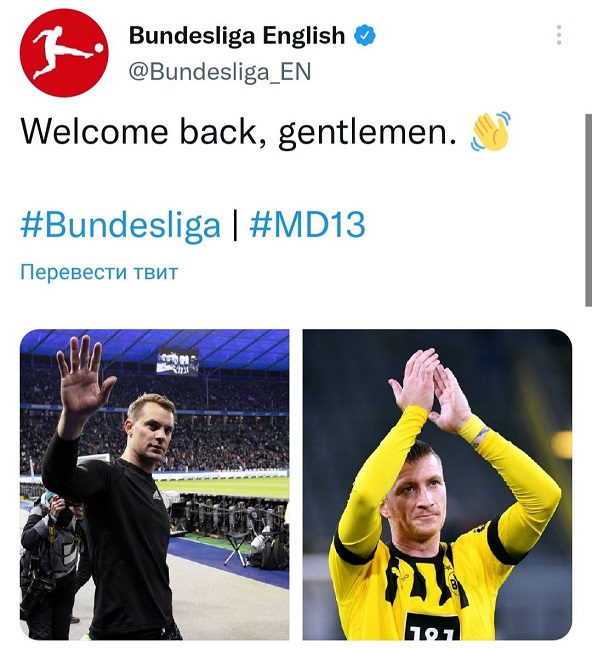This screenshot has width=592, height=650.
Task: Click the Перевести твит translate link
Action: click(x=99, y=272)
